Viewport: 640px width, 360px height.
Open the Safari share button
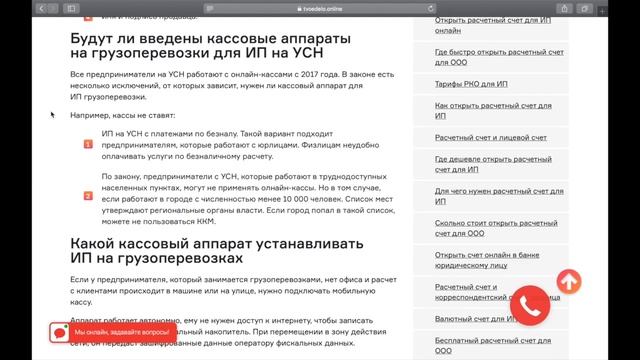pyautogui.click(x=564, y=9)
